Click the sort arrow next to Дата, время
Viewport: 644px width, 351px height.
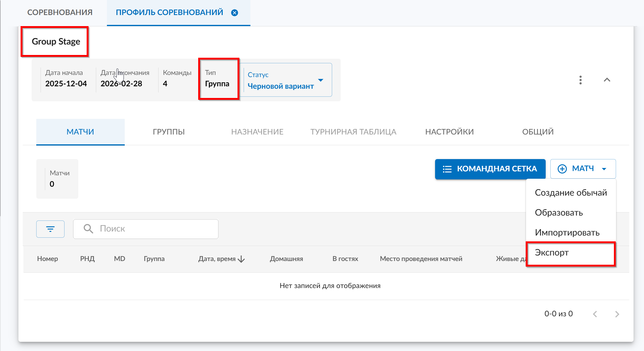[241, 259]
